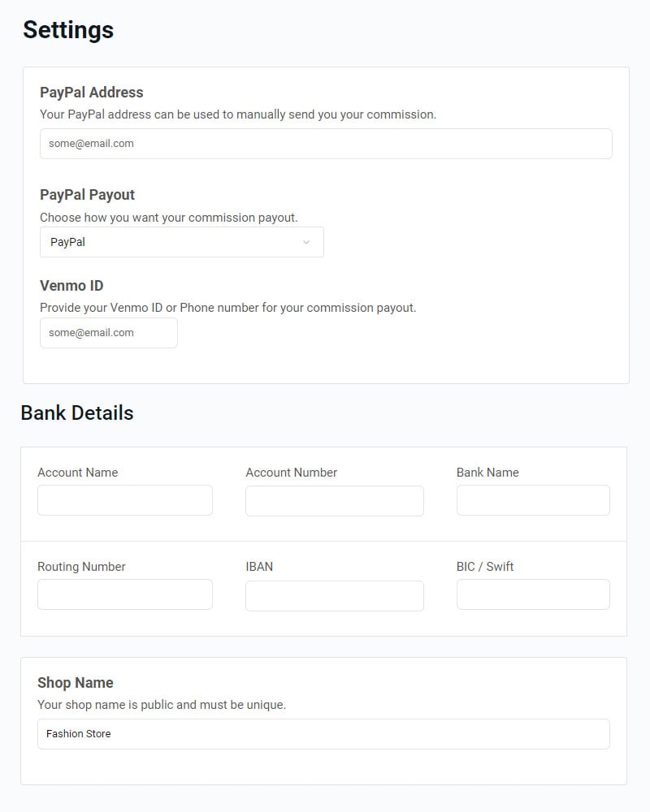650x812 pixels.
Task: Click the Shop Name section heading
Action: pos(76,683)
